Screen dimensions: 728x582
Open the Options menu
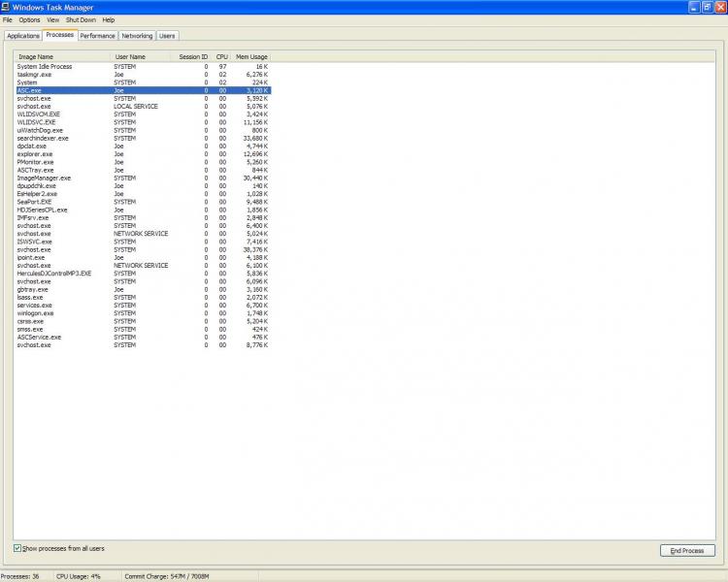pos(29,20)
